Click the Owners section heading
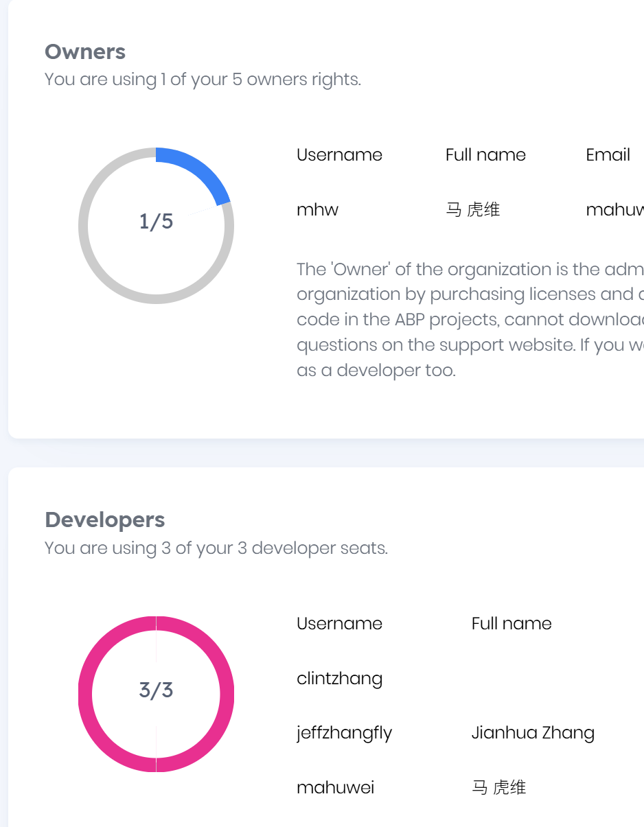 point(85,52)
